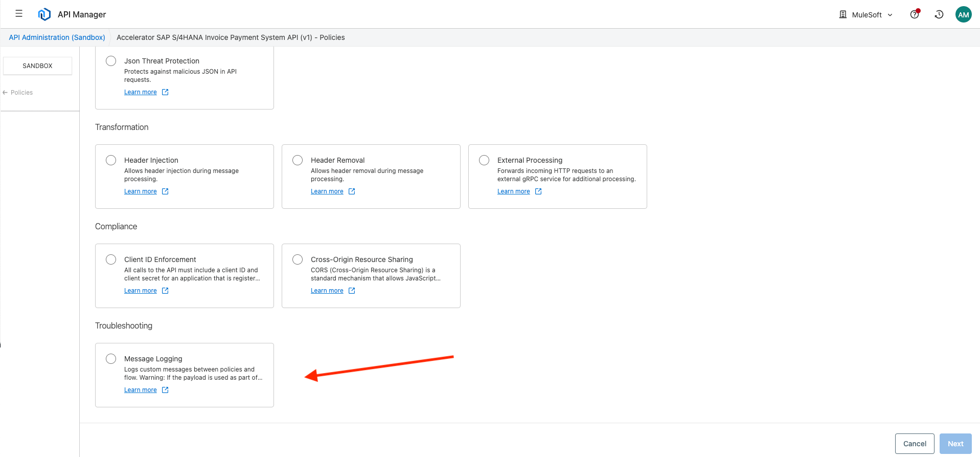Click the Next button
This screenshot has width=980, height=457.
(955, 444)
